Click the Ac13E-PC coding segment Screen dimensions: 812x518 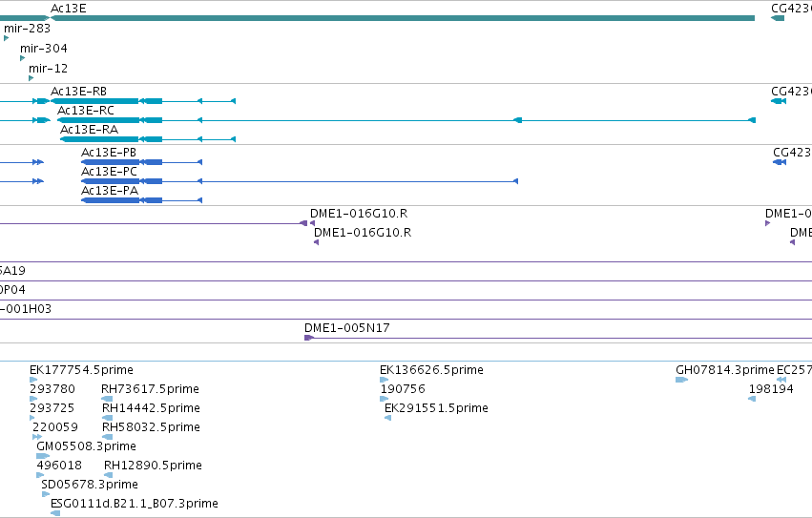[x=111, y=181]
